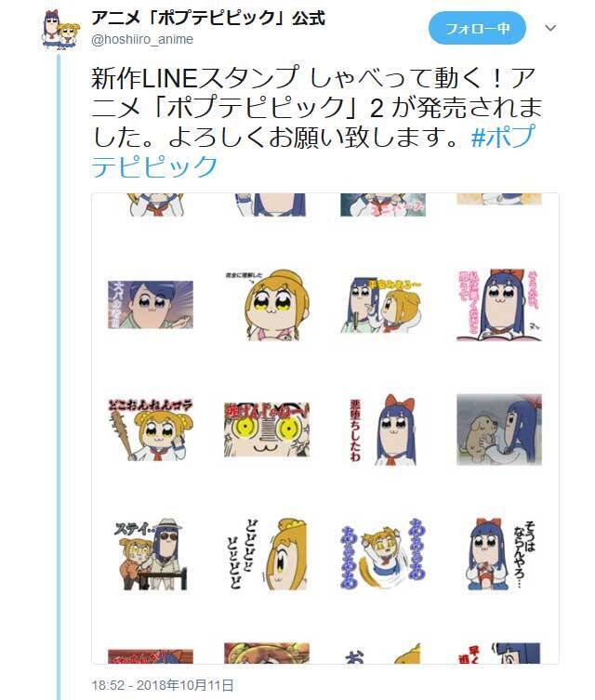Screen dimensions: 595x700
Task: Open the アニメ「ポプテピピック」公式 account name
Action: tap(208, 18)
